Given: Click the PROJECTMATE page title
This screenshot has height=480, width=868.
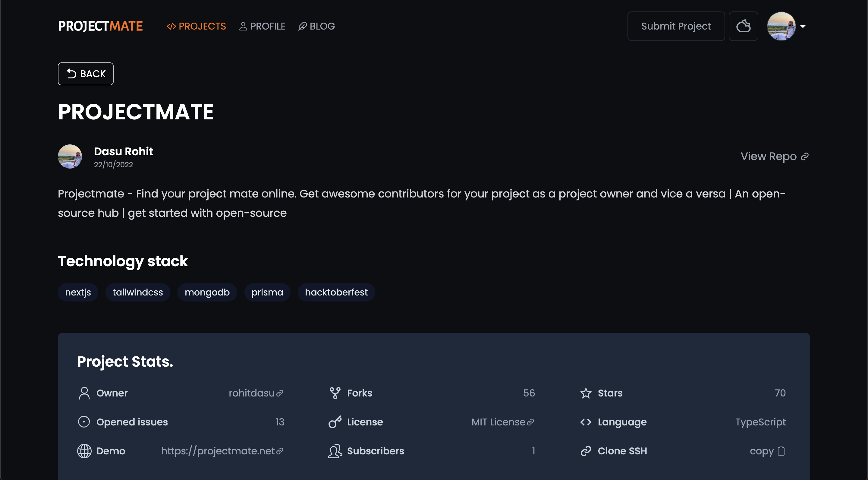Looking at the screenshot, I should (x=136, y=112).
